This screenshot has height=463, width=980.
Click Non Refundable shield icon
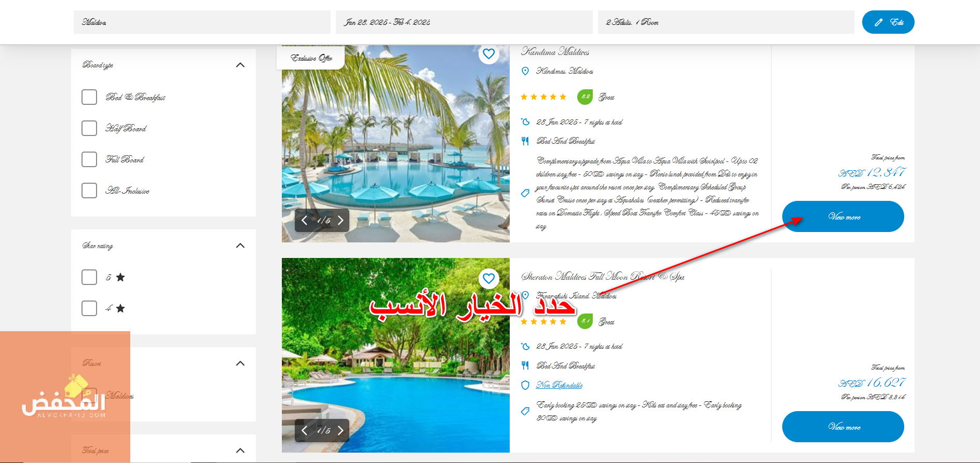pos(525,385)
